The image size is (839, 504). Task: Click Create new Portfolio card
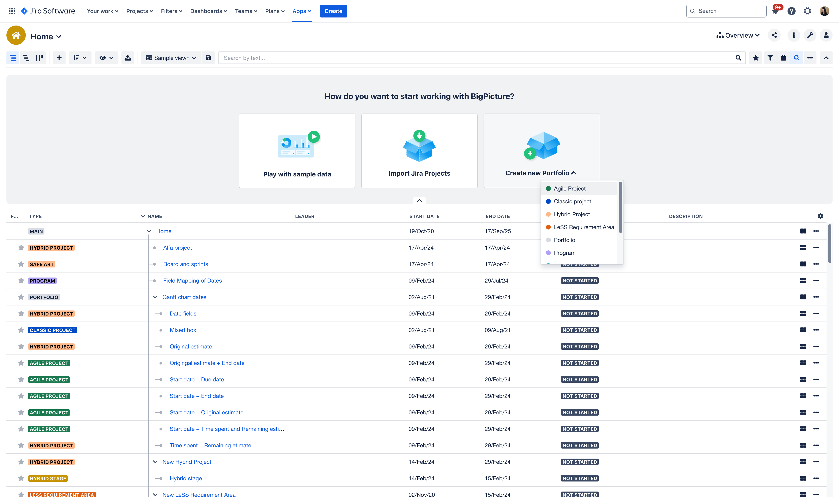point(541,151)
